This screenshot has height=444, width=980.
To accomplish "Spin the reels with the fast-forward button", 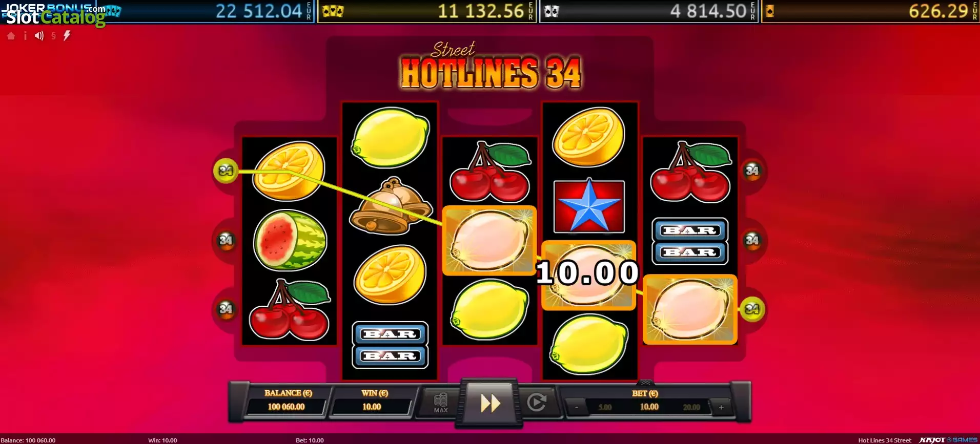I will [x=490, y=403].
